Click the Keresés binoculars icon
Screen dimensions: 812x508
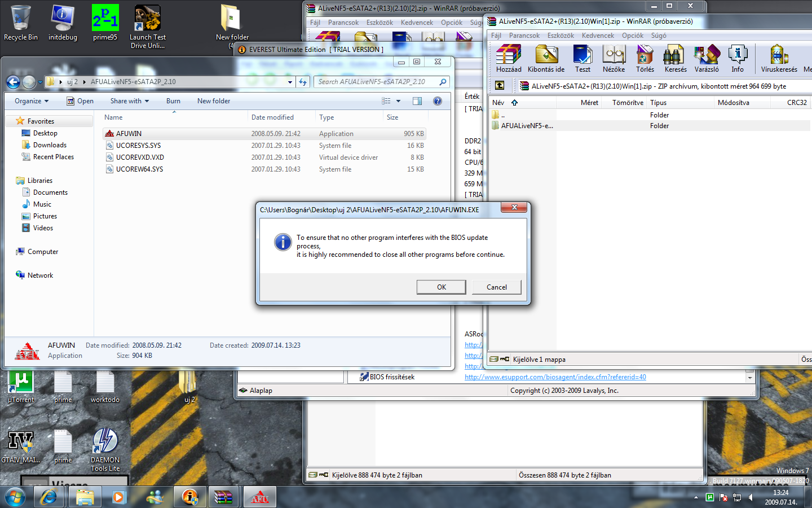point(675,59)
